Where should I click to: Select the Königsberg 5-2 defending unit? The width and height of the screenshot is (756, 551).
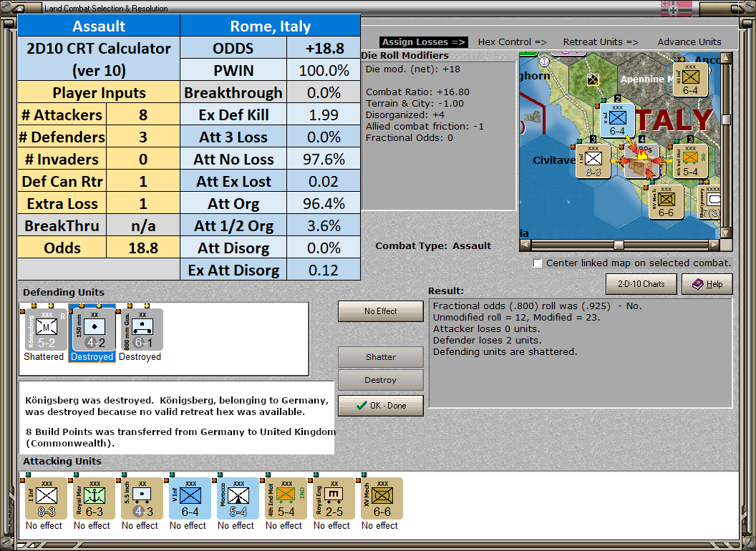(x=46, y=330)
